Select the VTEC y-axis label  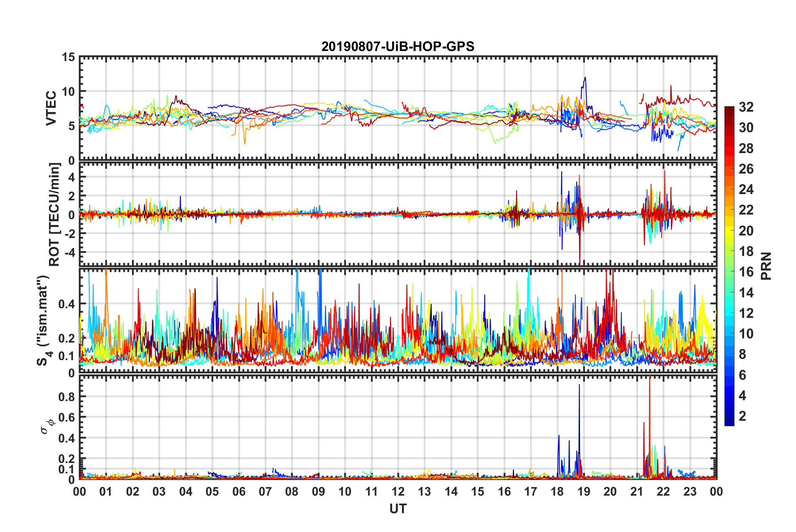click(51, 108)
